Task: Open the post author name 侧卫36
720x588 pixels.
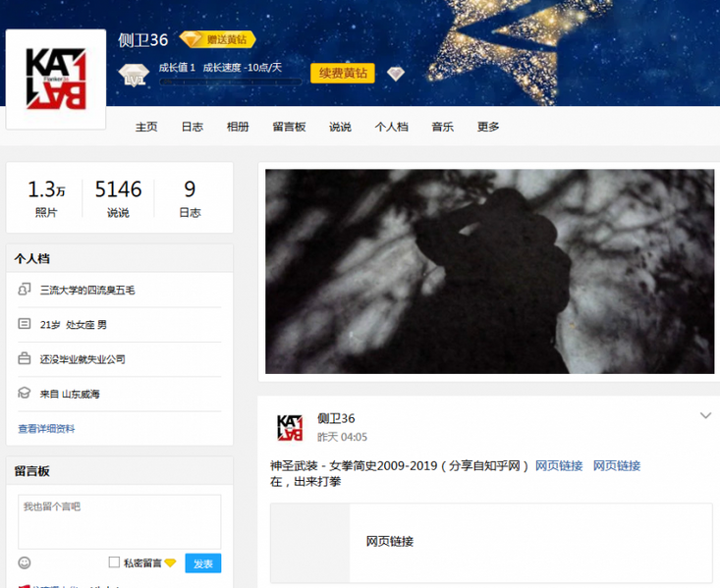Action: click(x=336, y=418)
